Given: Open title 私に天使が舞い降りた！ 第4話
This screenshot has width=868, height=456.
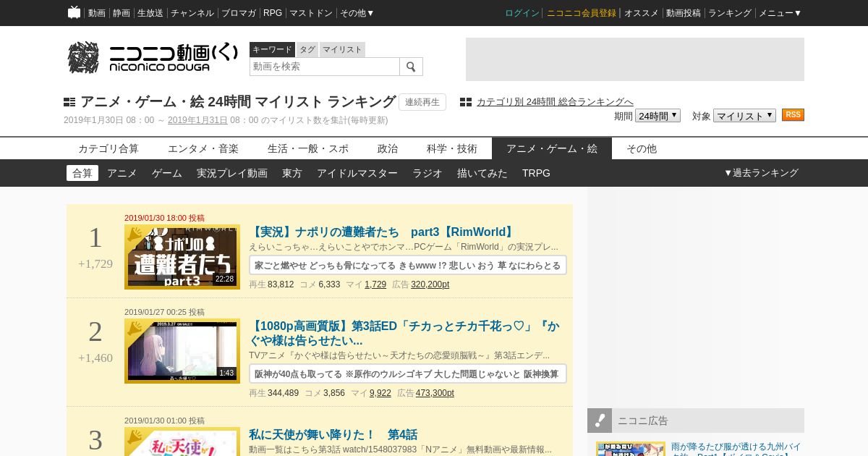Looking at the screenshot, I should [x=333, y=435].
